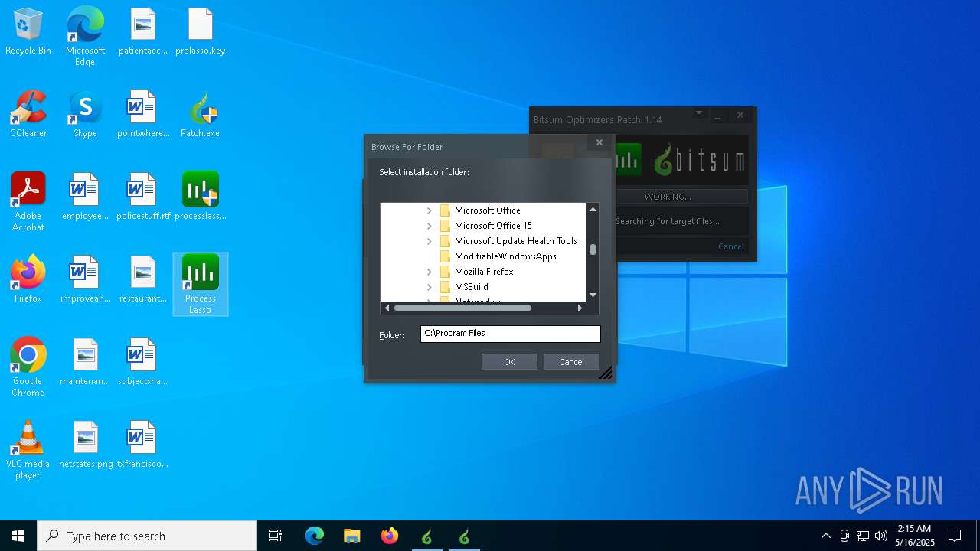The width and height of the screenshot is (980, 551).
Task: Show hidden system tray icons
Action: click(825, 536)
